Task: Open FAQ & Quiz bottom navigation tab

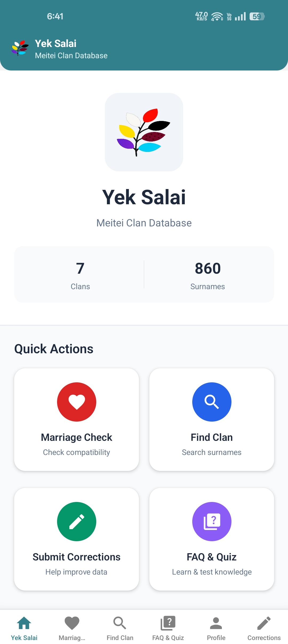Action: pos(168,628)
